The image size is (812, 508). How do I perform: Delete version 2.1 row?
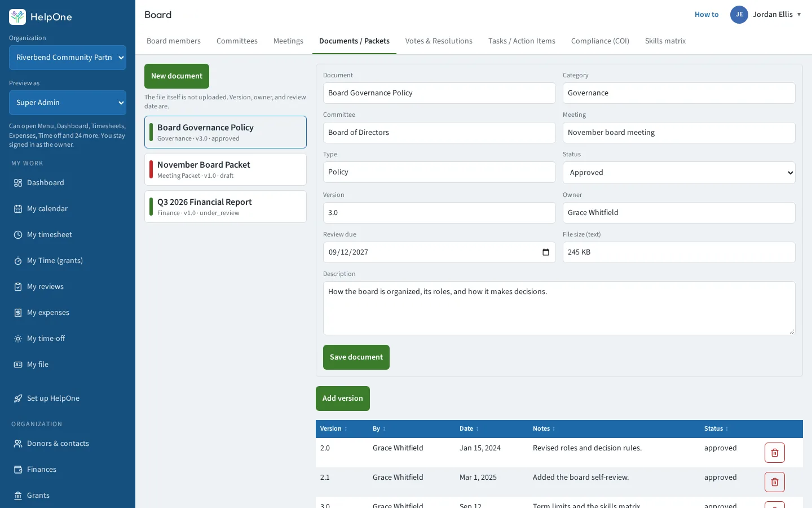pyautogui.click(x=775, y=482)
